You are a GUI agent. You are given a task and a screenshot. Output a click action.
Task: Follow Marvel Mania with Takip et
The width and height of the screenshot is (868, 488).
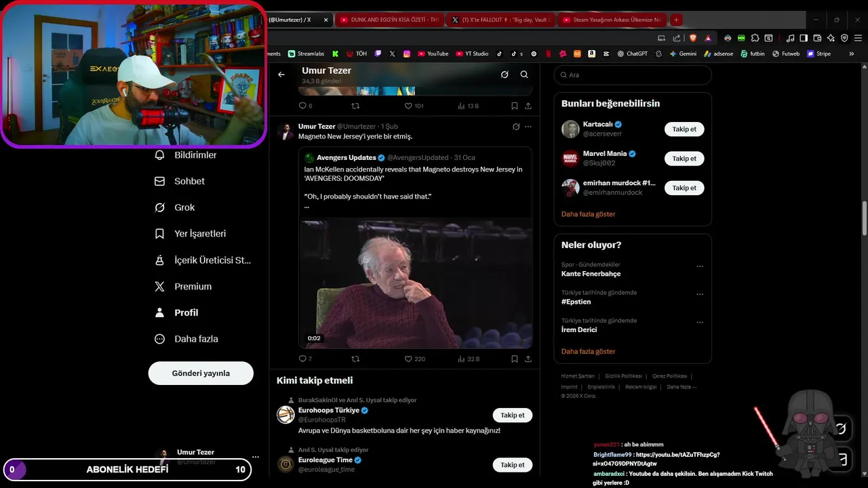tap(684, 159)
